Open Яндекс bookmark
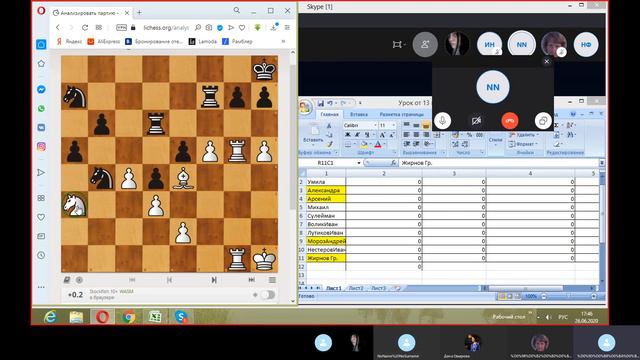The height and width of the screenshot is (360, 640). click(69, 41)
